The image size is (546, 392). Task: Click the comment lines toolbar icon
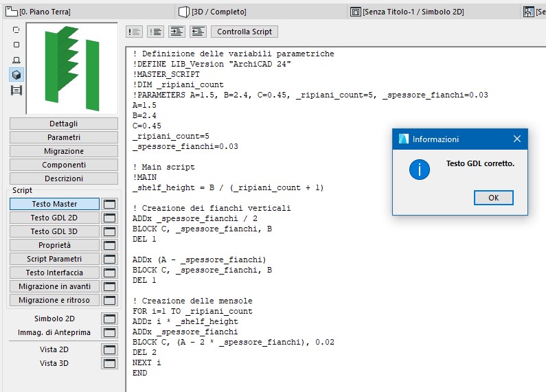pos(135,32)
